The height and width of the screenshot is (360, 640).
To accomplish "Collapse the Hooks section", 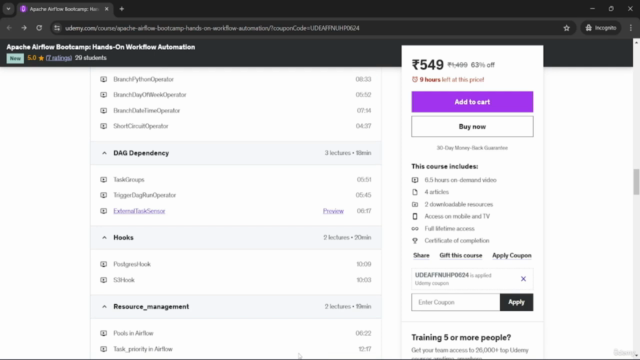I will click(x=104, y=238).
